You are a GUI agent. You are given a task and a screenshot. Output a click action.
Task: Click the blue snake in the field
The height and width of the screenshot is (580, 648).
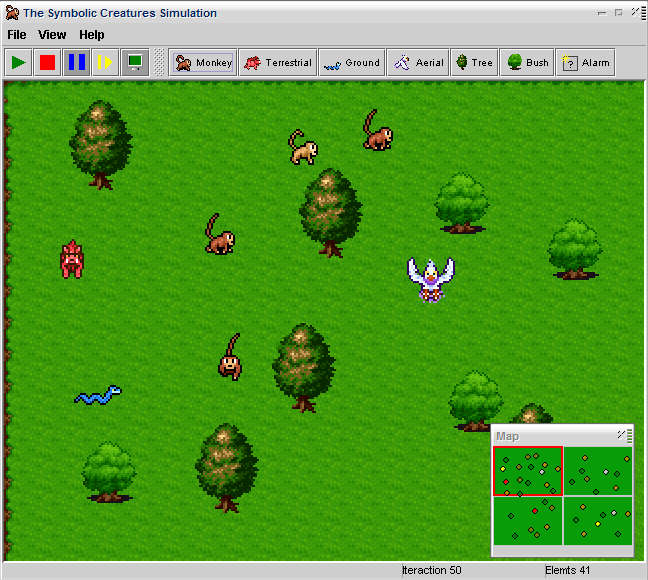tap(98, 395)
